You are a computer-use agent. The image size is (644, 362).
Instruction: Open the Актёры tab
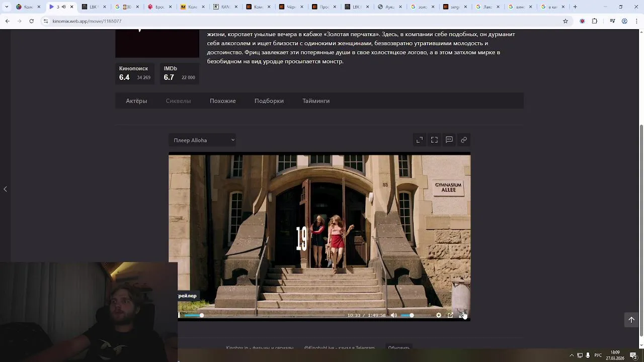[136, 101]
